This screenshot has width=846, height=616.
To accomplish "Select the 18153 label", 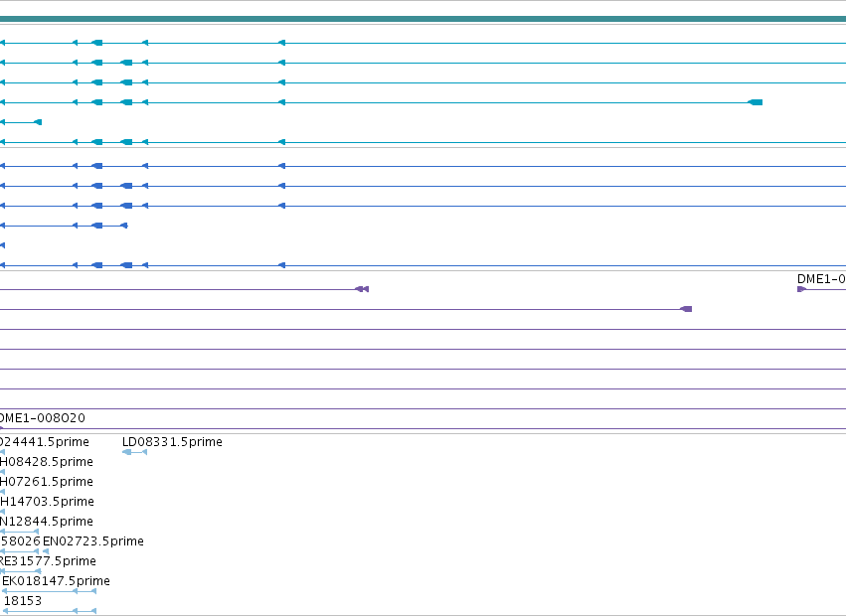I will 23,601.
